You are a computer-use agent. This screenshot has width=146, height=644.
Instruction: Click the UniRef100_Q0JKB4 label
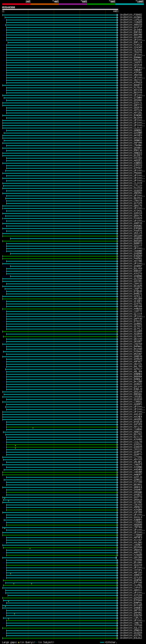pos(131,30)
